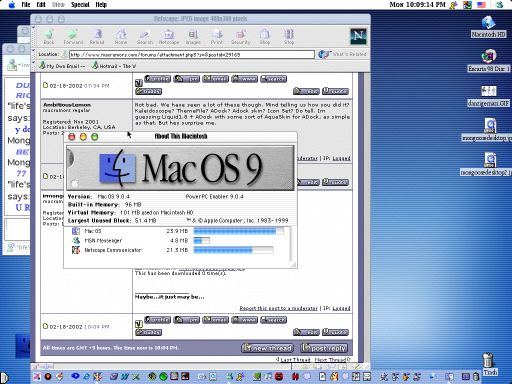Click the edit button in the 10:04 PM post
Image resolution: width=512 pixels, height=384 pixels.
click(306, 332)
